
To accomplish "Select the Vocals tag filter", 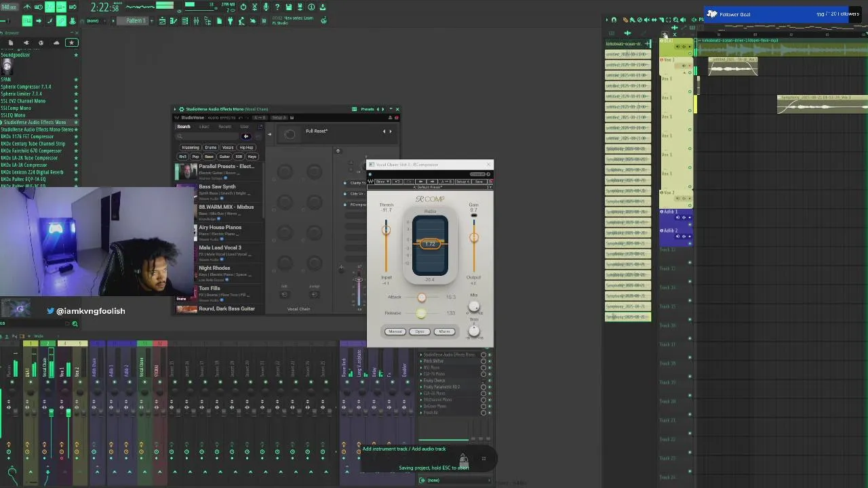I will [x=228, y=147].
